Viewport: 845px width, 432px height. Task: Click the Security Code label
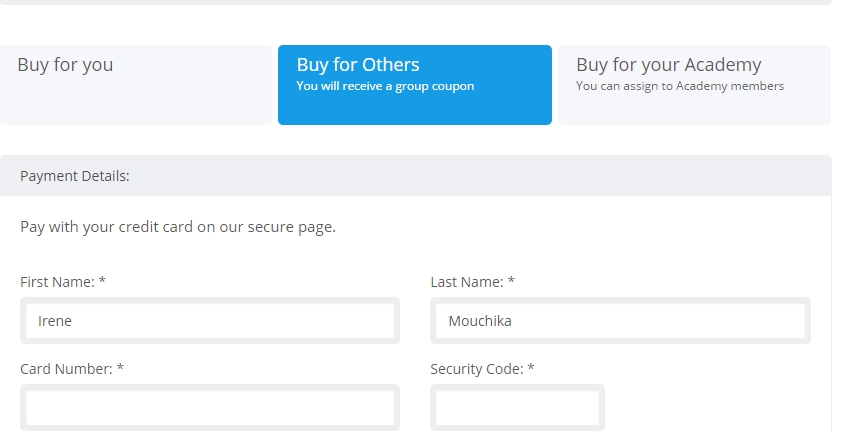coord(477,369)
